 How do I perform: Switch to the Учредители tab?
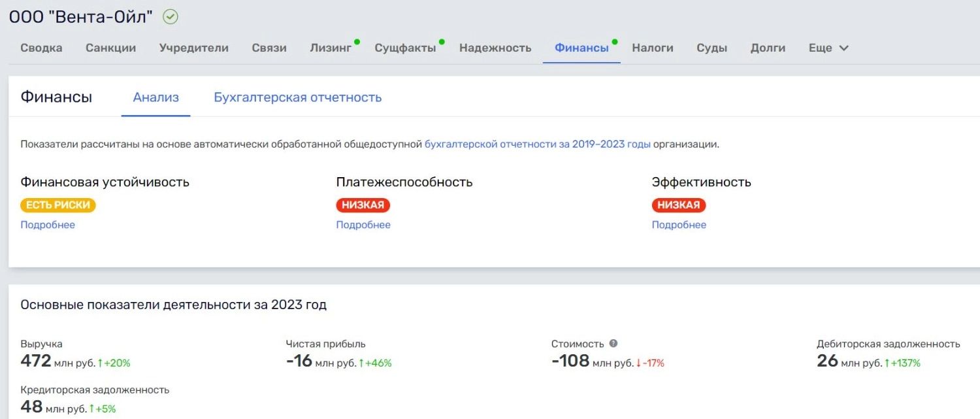pos(194,48)
